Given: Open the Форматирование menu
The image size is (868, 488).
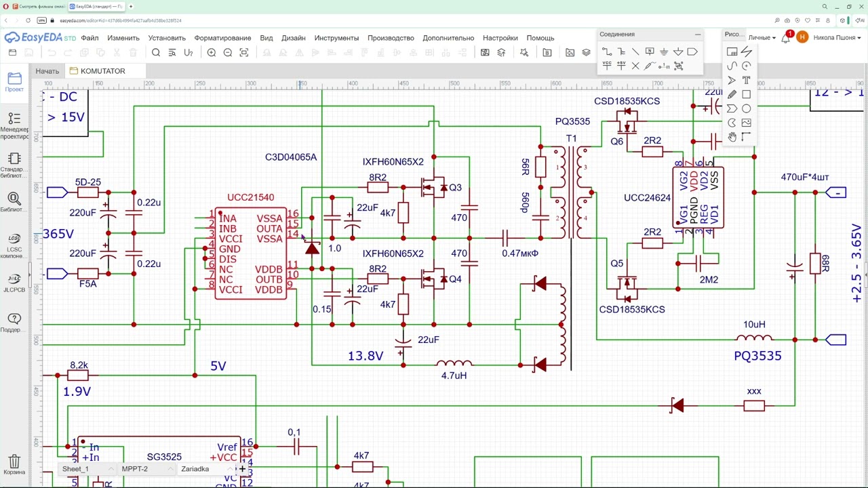Looking at the screenshot, I should [x=222, y=38].
